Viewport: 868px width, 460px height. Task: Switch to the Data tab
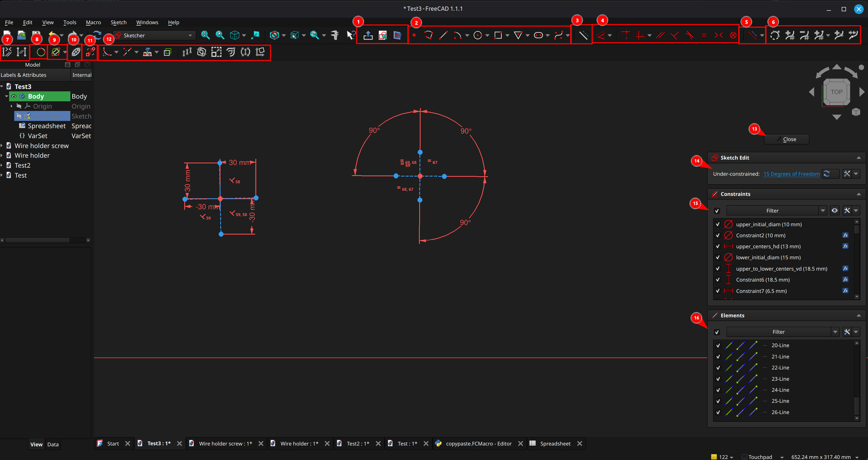[x=53, y=444]
